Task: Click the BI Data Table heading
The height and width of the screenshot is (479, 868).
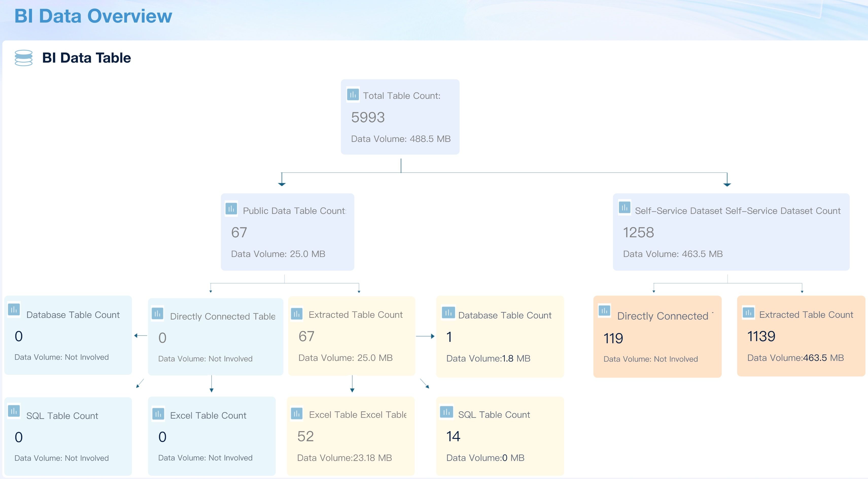Action: [x=86, y=58]
